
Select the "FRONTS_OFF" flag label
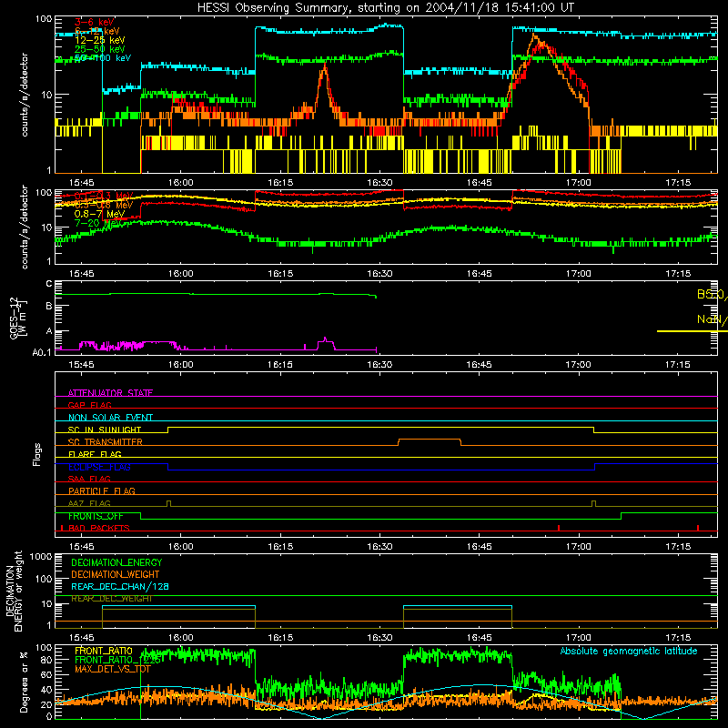coord(96,516)
